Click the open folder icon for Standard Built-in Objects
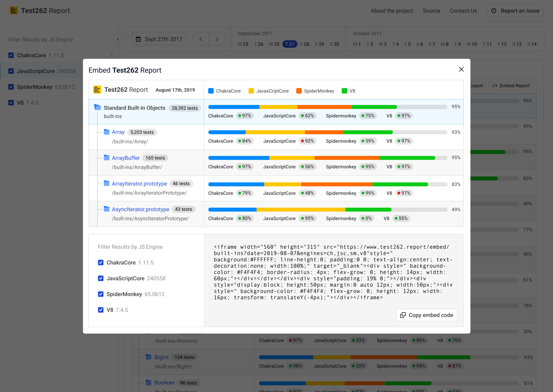This screenshot has width=553, height=392. (98, 107)
